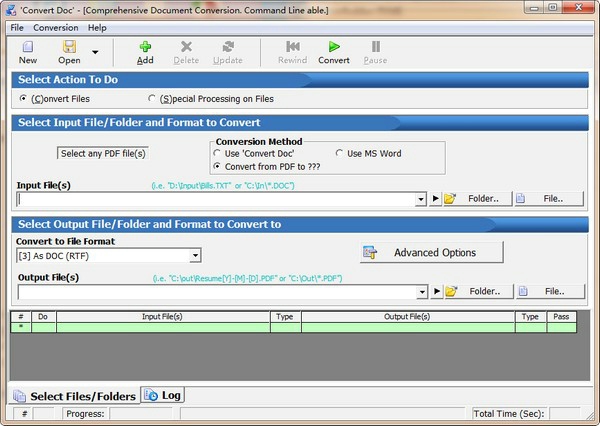Select Special Processing on Files option

click(x=152, y=99)
